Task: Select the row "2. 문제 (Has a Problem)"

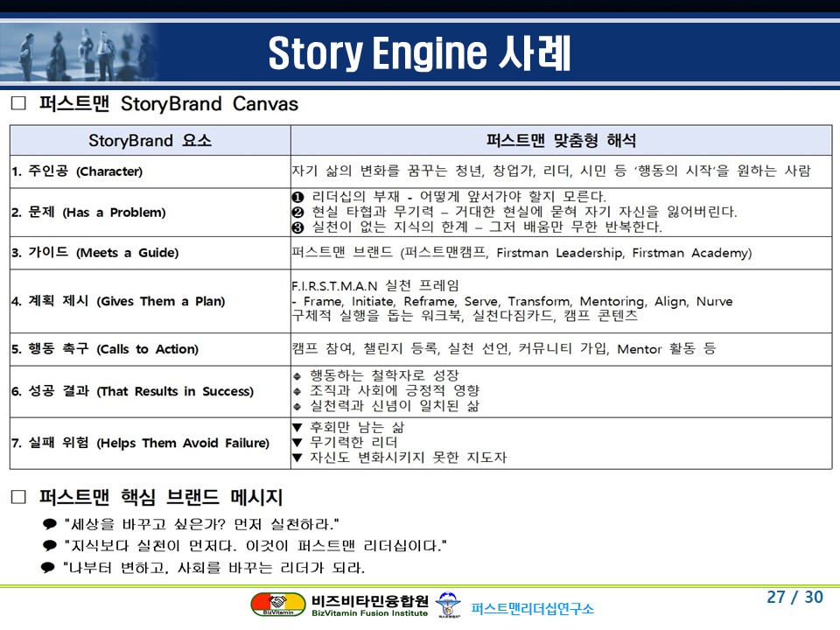Action: [421, 212]
